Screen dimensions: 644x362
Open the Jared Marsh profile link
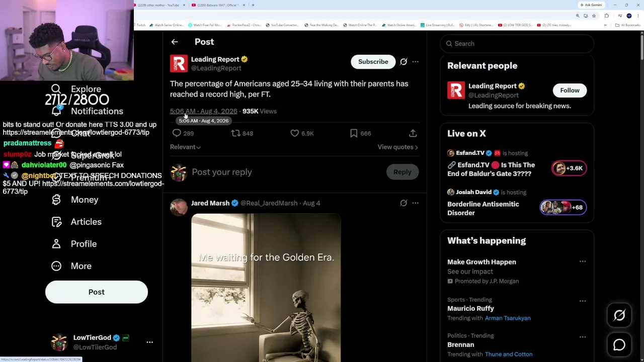210,203
